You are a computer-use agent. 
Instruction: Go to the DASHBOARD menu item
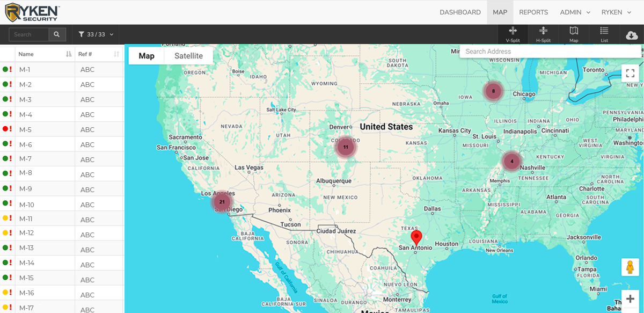coord(460,12)
